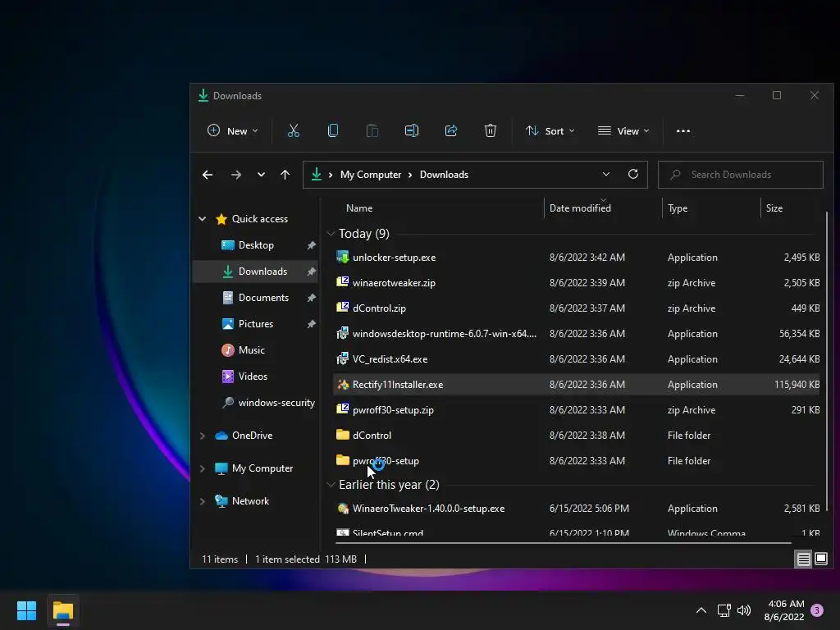Show hidden tray icons chevron

[x=701, y=610]
